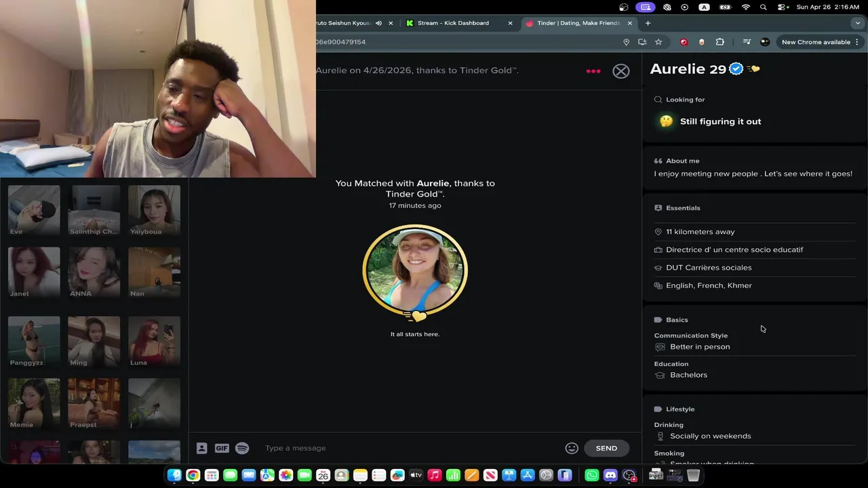Click the address bar URL text
The height and width of the screenshot is (488, 868).
point(340,42)
